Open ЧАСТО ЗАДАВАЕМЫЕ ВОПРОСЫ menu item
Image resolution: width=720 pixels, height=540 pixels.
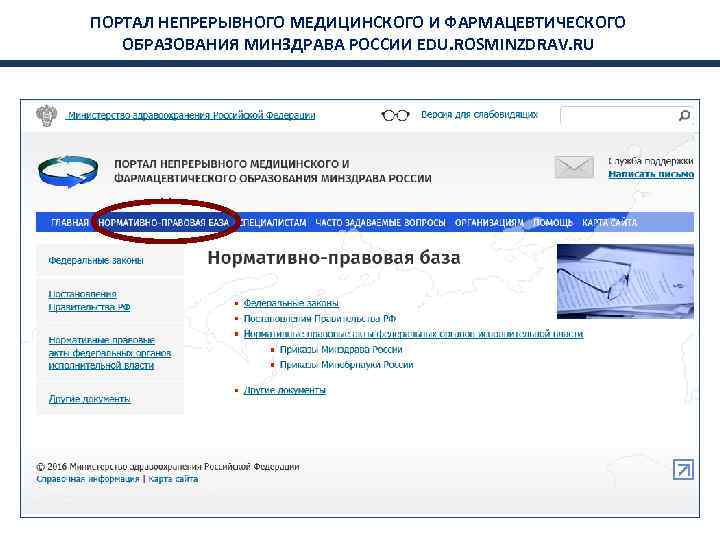(x=380, y=222)
